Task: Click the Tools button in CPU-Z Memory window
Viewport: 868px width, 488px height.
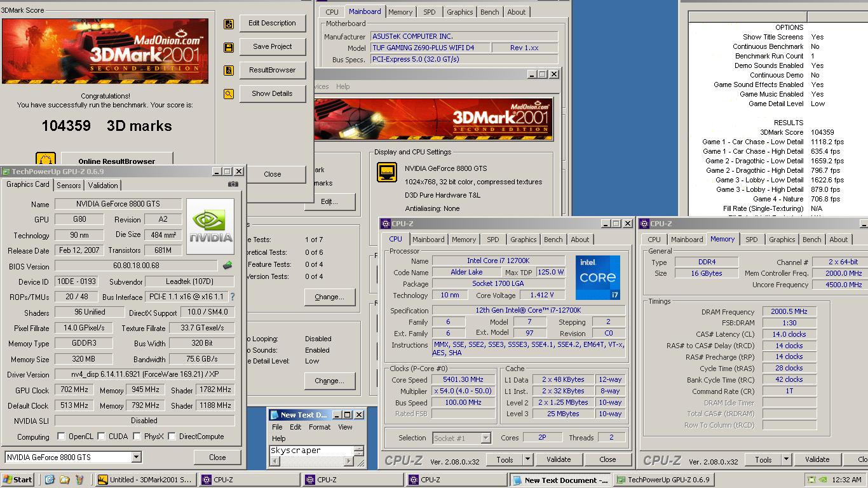Action: click(763, 459)
